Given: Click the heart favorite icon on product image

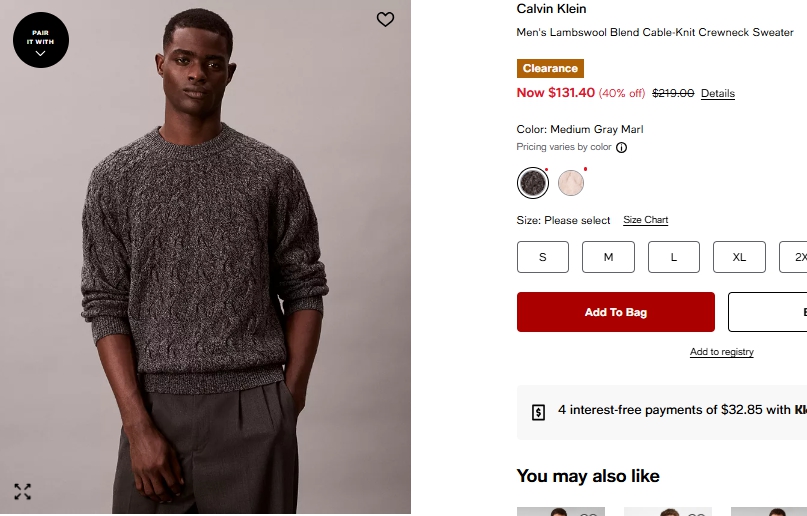Looking at the screenshot, I should point(385,19).
